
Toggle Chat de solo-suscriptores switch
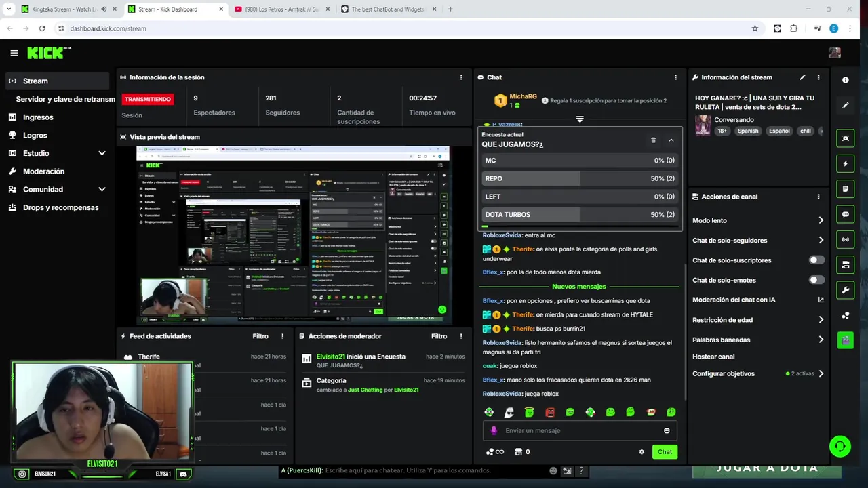coord(816,260)
